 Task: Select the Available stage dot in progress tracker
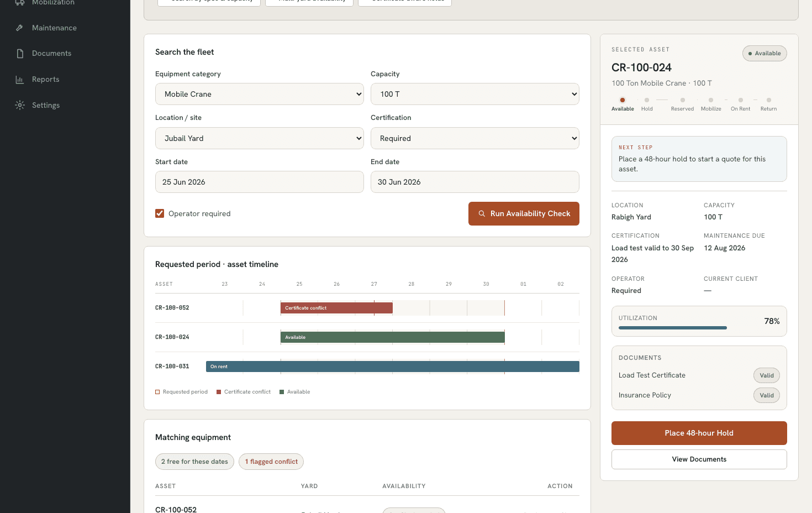click(623, 100)
